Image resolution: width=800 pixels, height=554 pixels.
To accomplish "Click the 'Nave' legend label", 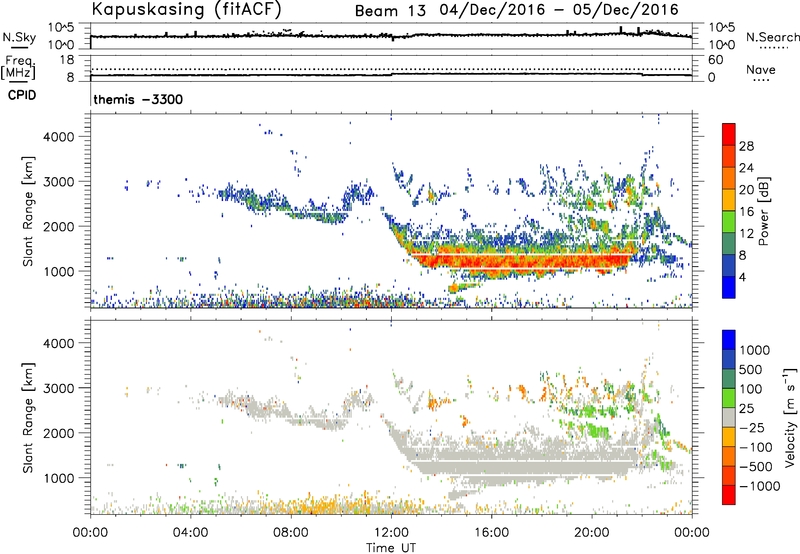I will pos(761,70).
